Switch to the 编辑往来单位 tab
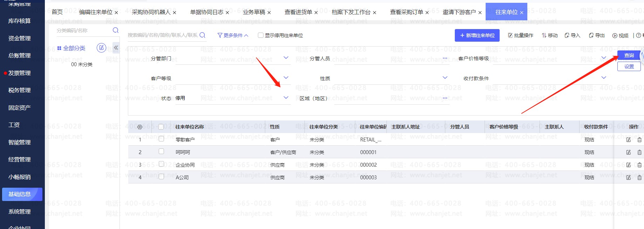Image resolution: width=644 pixels, height=229 pixels. point(96,12)
